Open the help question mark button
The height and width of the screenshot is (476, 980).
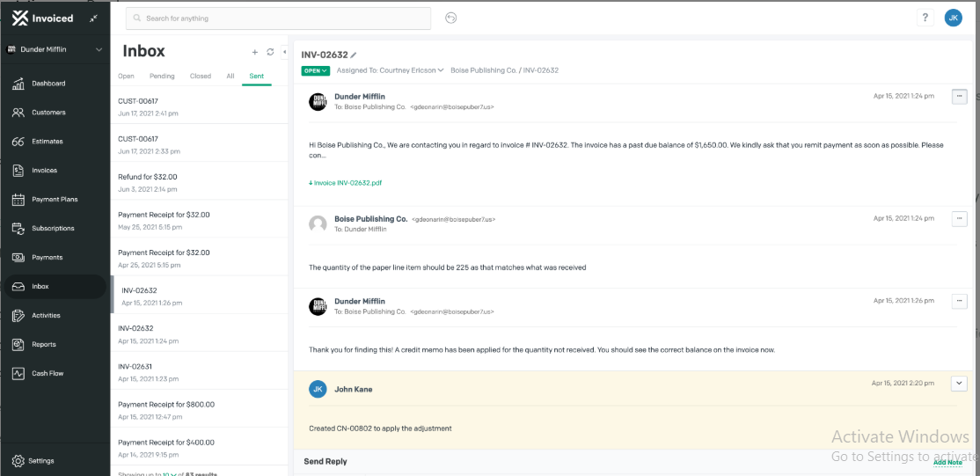click(925, 18)
